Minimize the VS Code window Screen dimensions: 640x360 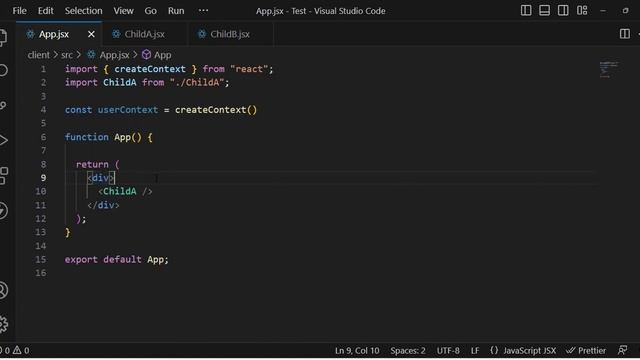pyautogui.click(x=603, y=11)
